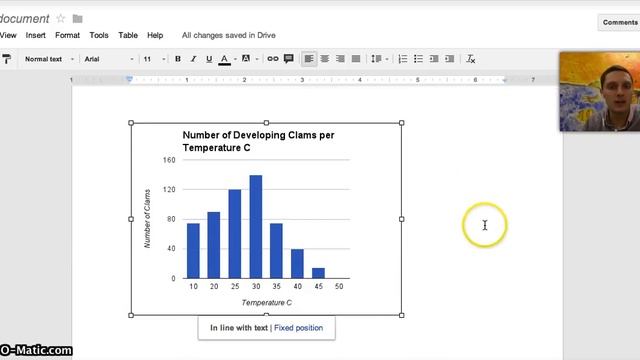Move document with folder icon
640x360 pixels.
[78, 19]
